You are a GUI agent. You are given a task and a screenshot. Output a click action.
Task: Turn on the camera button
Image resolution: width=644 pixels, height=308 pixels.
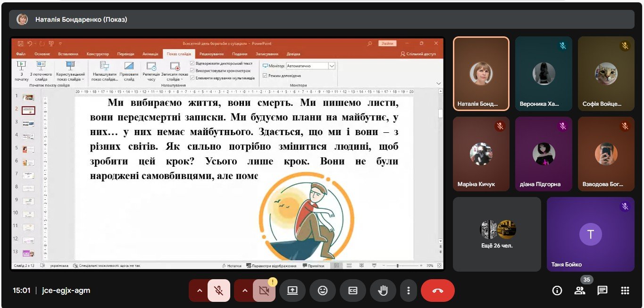(x=264, y=291)
